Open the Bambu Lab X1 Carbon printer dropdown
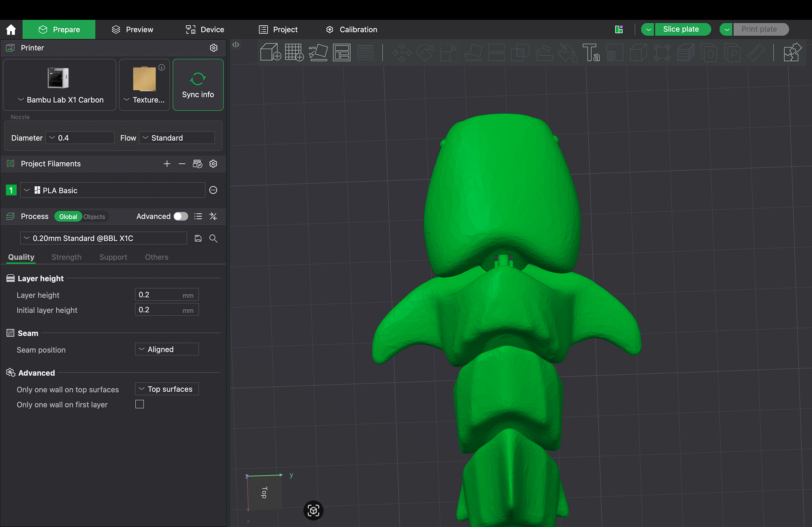 [x=60, y=85]
